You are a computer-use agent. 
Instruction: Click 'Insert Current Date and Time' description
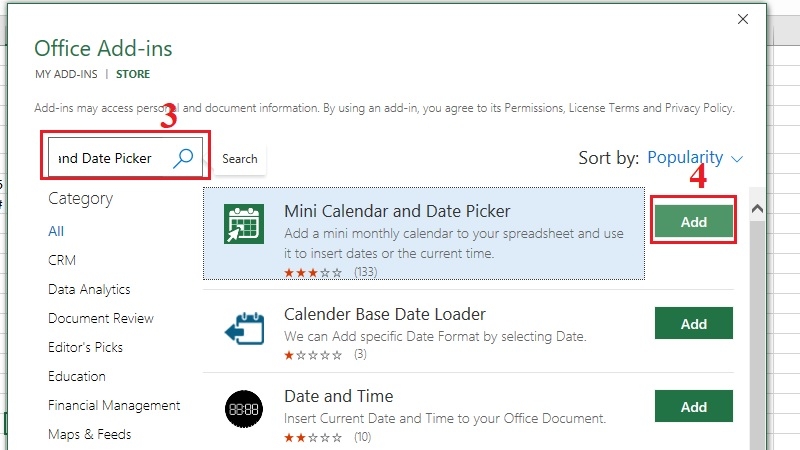pos(445,419)
